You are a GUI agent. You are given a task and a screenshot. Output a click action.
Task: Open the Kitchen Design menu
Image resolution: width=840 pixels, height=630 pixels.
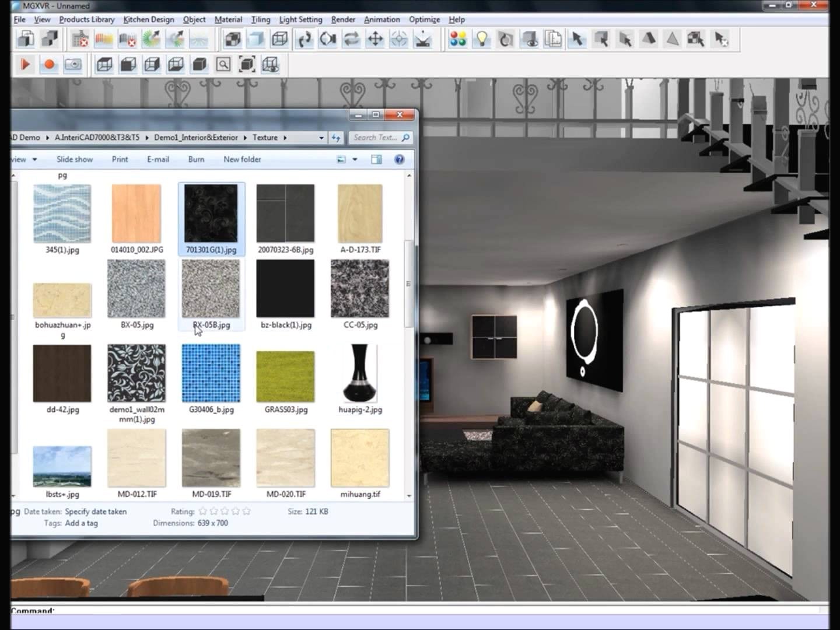(x=148, y=19)
